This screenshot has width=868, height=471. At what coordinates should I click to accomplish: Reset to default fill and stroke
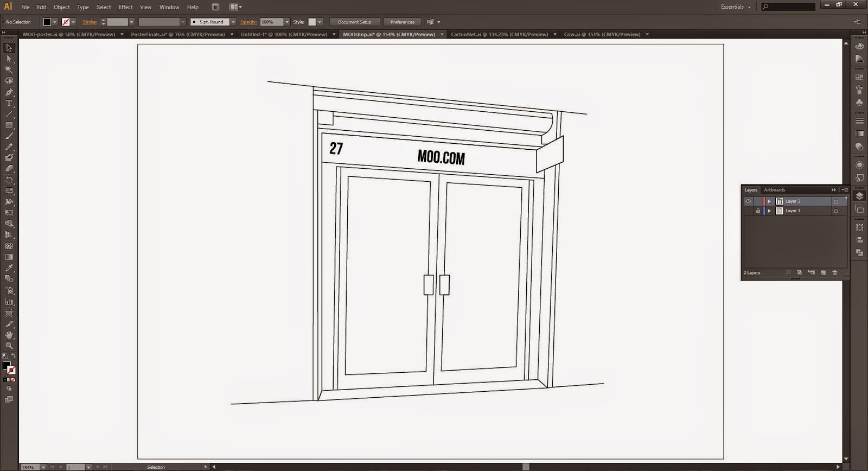(4, 356)
